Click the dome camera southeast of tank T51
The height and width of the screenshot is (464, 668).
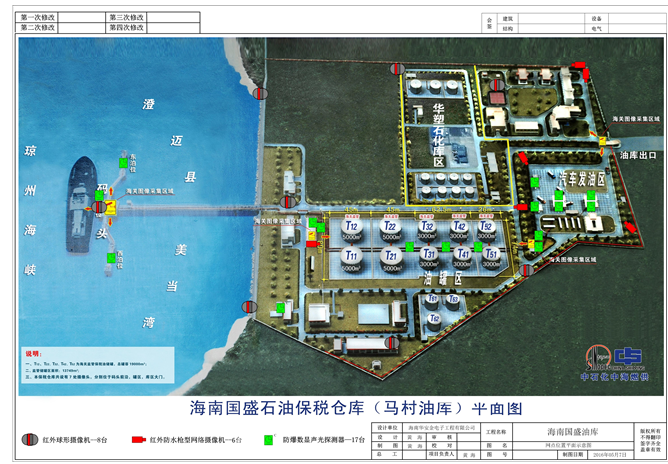coord(526,270)
